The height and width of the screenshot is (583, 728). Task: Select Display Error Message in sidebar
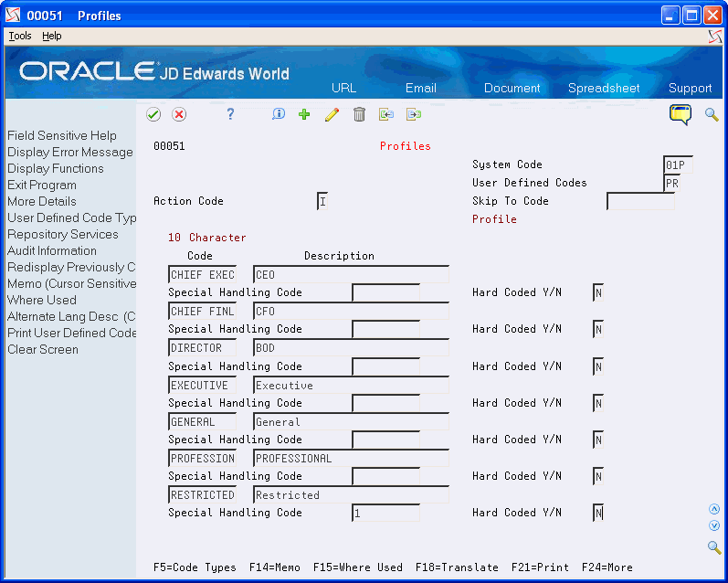coord(70,152)
